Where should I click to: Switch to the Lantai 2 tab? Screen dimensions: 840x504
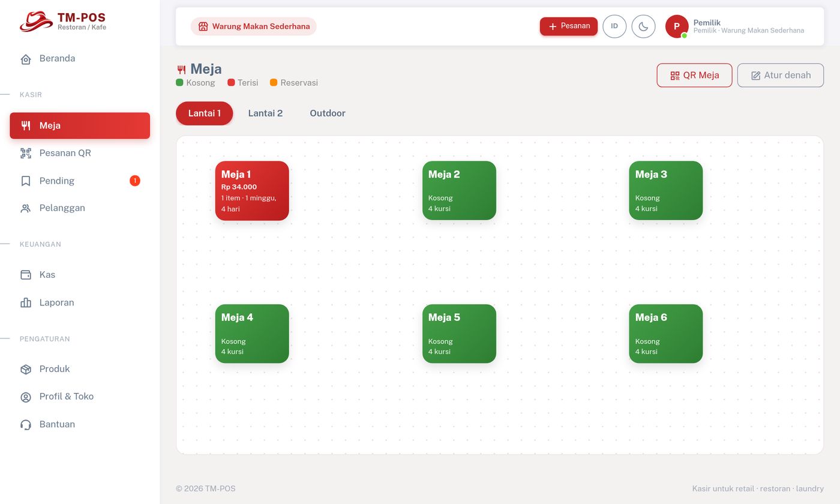tap(265, 113)
